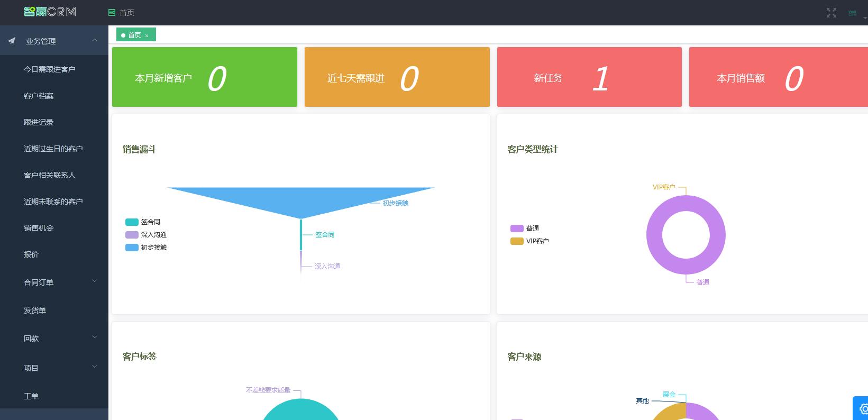Click the 本月新增客户 green card
Viewport: 868px width, 420px height.
205,77
